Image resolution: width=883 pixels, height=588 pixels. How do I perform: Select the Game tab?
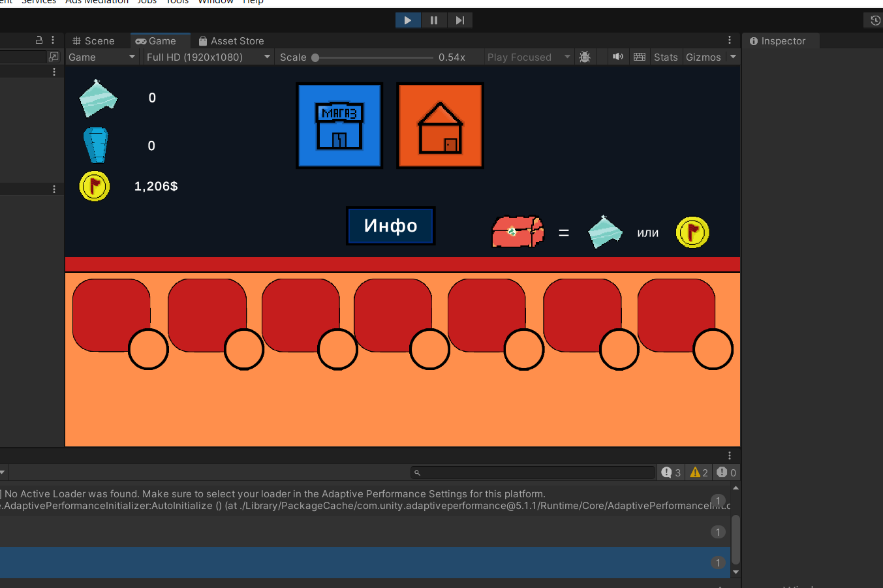(156, 40)
